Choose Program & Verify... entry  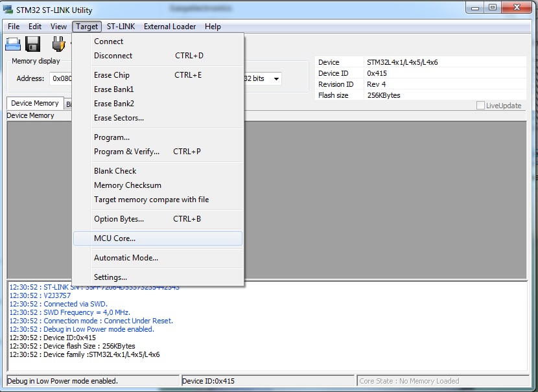(158, 152)
